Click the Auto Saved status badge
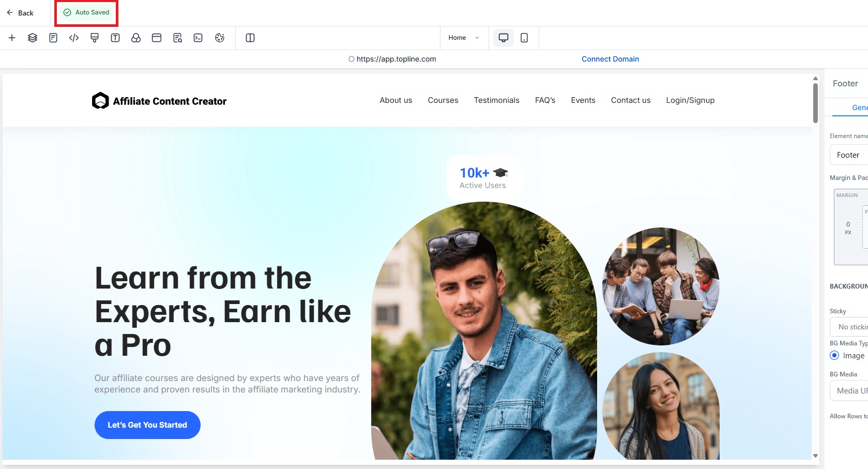This screenshot has width=868, height=469. click(86, 12)
